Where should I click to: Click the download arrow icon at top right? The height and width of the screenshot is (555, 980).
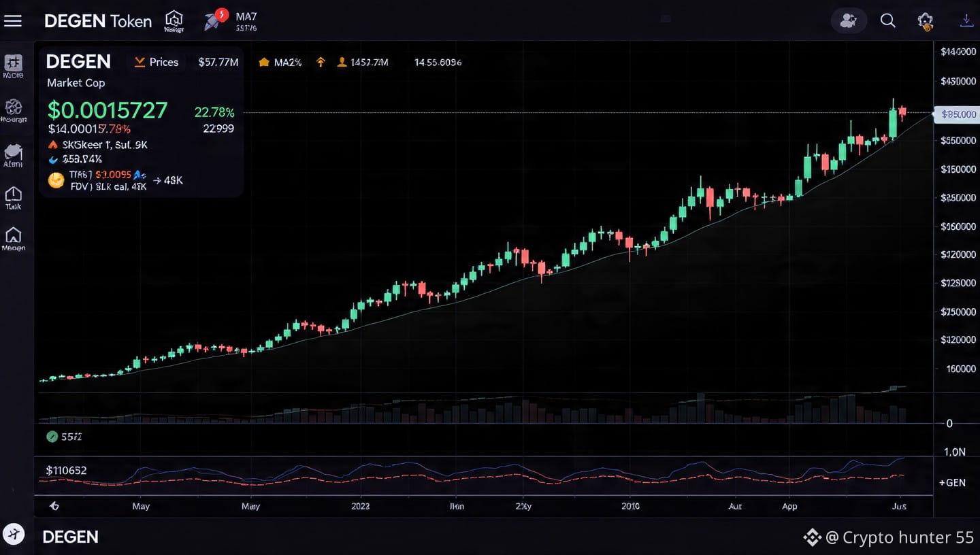(x=966, y=20)
